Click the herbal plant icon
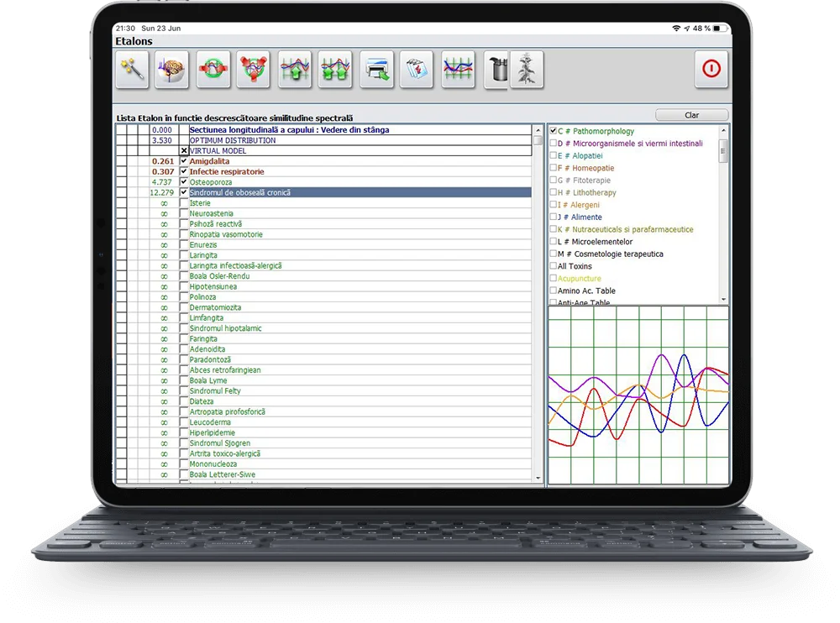The image size is (840, 623). pyautogui.click(x=528, y=70)
